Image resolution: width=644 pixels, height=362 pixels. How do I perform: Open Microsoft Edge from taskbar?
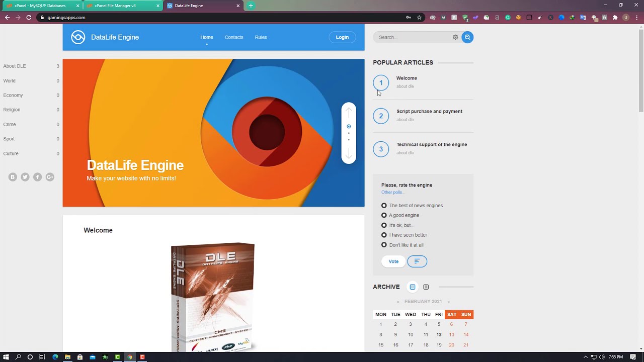(x=55, y=357)
